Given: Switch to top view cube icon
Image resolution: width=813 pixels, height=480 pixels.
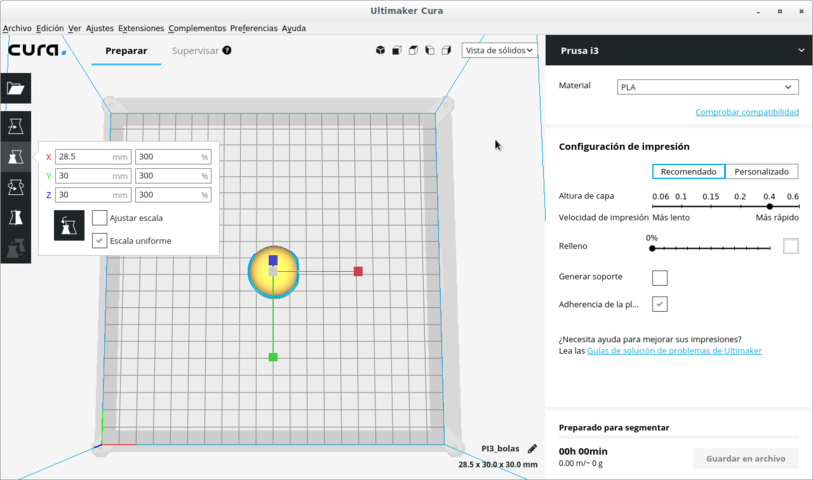Looking at the screenshot, I should (413, 50).
